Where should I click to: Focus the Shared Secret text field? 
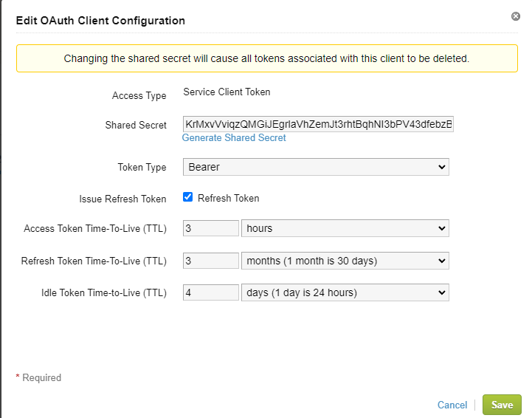[x=318, y=125]
